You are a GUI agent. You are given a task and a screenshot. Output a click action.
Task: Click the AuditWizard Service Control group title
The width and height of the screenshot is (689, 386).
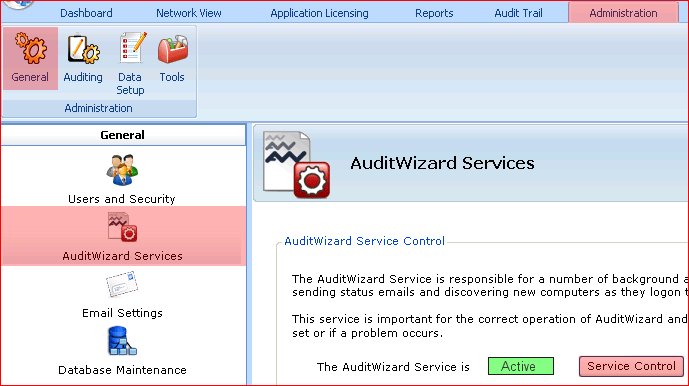point(364,241)
